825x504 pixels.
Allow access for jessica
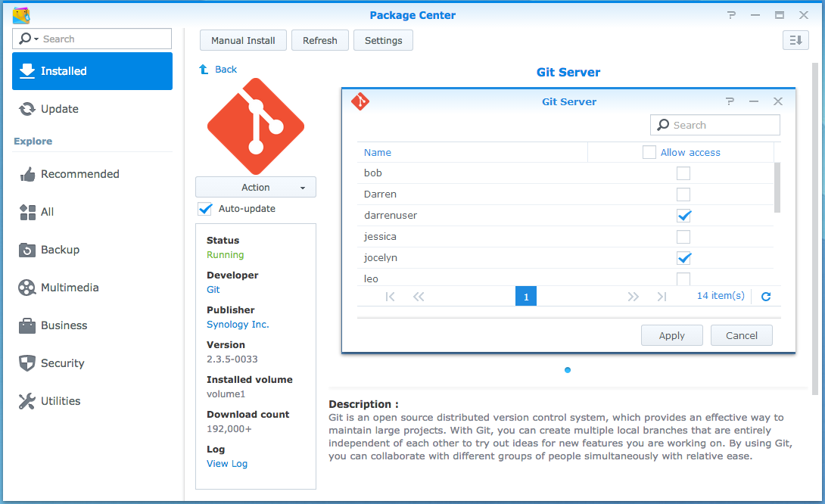pyautogui.click(x=683, y=237)
